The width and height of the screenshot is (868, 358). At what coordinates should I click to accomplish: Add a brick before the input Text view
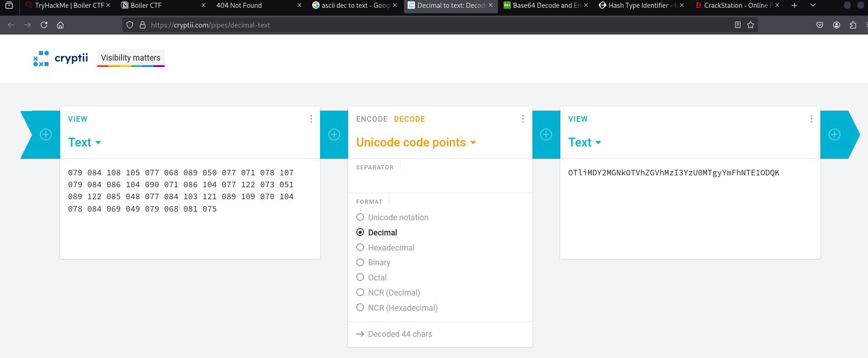46,134
